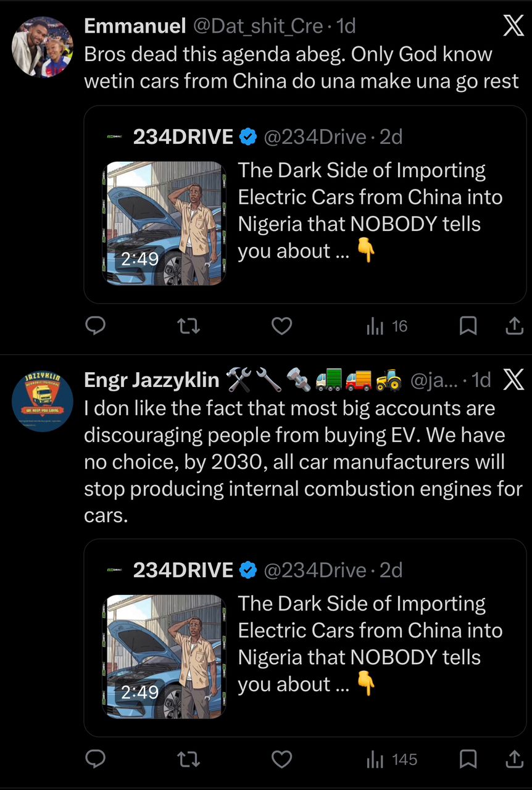
Task: Play video in Emmanuel's quoted post
Action: point(164,223)
